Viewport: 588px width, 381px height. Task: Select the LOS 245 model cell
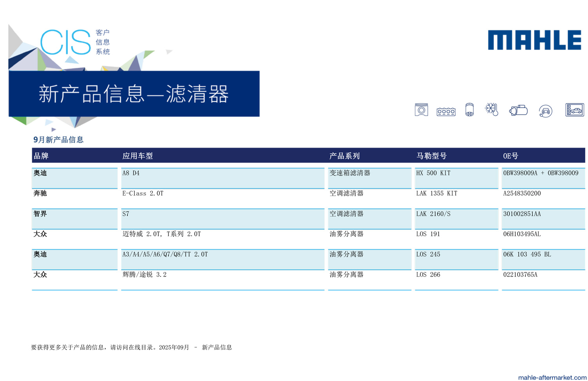tap(428, 255)
